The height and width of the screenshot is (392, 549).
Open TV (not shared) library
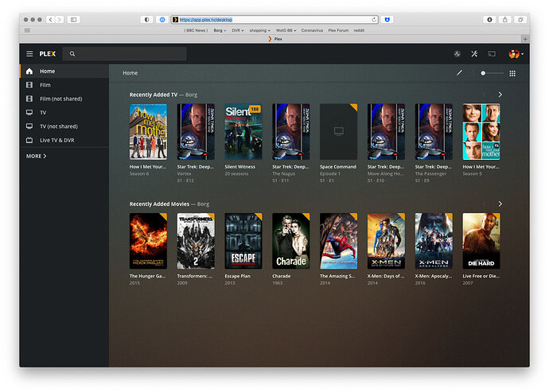[x=64, y=126]
